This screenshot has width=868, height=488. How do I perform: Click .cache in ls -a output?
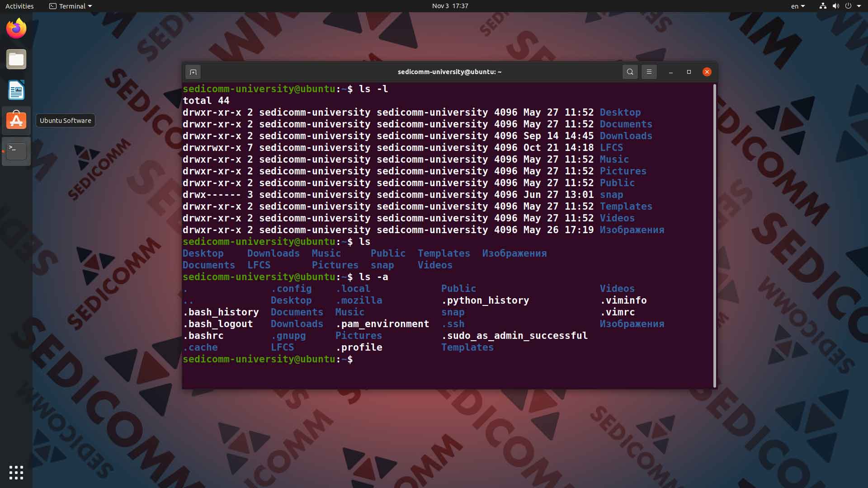pos(200,347)
